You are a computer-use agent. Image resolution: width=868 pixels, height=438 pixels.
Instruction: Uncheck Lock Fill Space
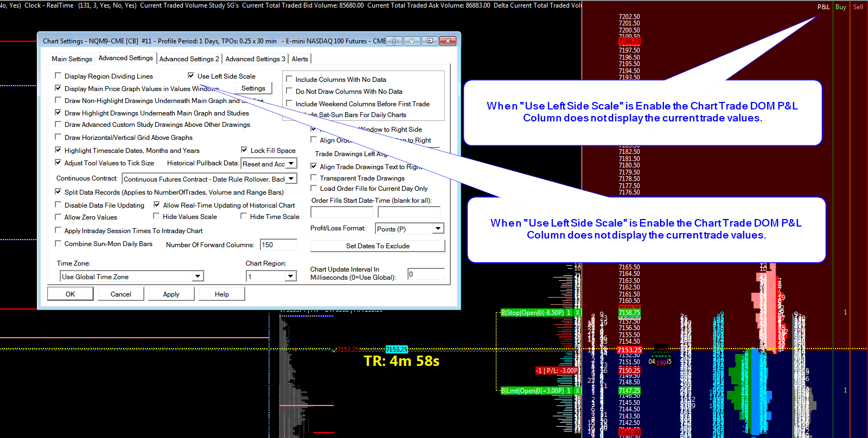pos(244,150)
